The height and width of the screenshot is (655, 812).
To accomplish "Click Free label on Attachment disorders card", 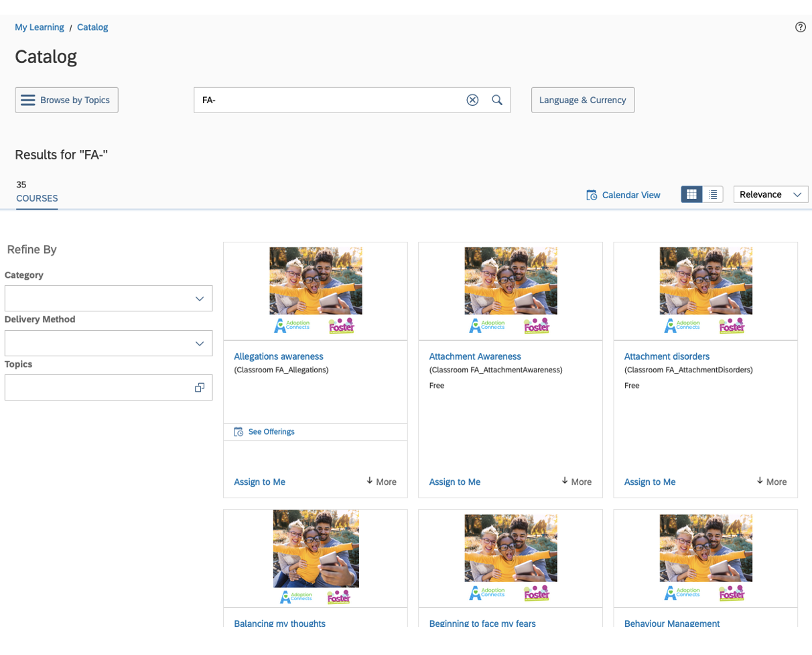I will (632, 386).
